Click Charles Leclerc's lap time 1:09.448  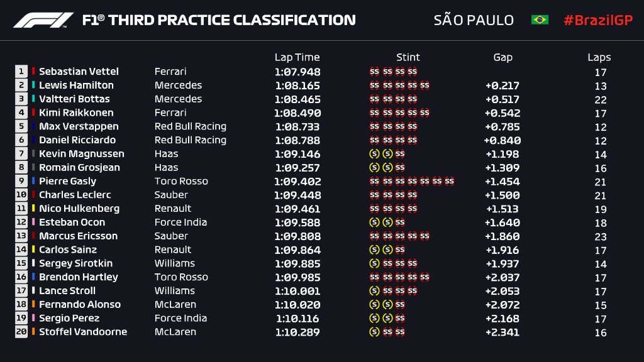coord(297,195)
